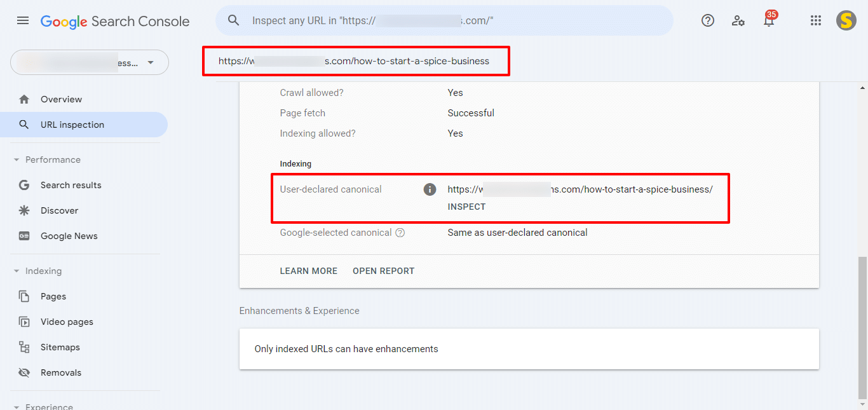
Task: Open the manage users settings icon
Action: [738, 20]
